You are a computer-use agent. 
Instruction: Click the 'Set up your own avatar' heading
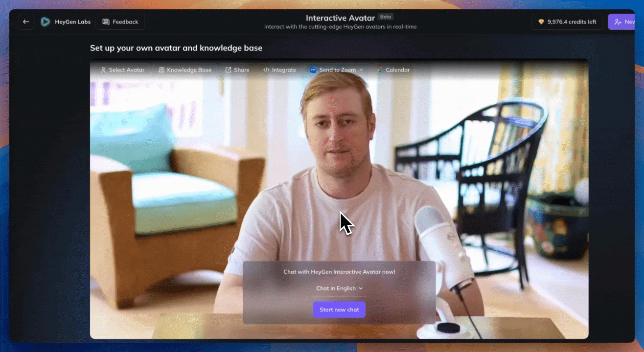point(176,48)
